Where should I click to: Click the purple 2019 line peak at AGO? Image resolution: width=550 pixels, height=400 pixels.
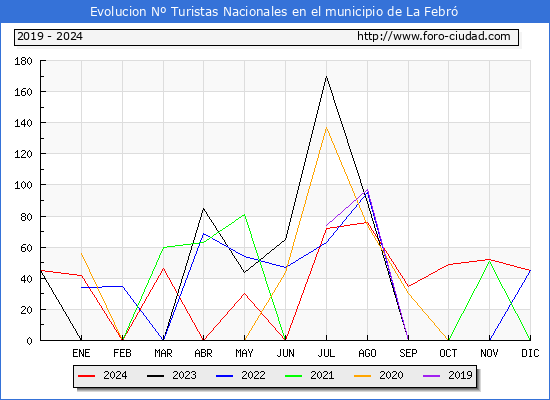click(367, 190)
